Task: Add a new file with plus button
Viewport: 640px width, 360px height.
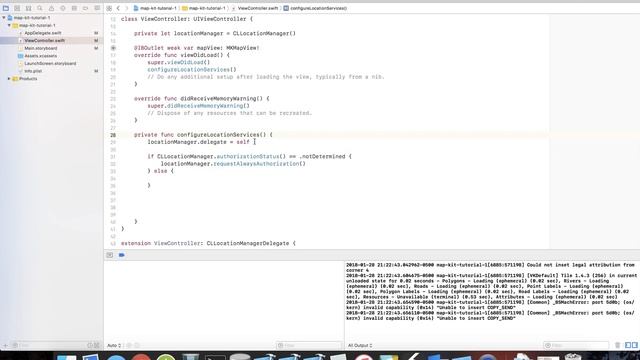Action: click(x=5, y=345)
